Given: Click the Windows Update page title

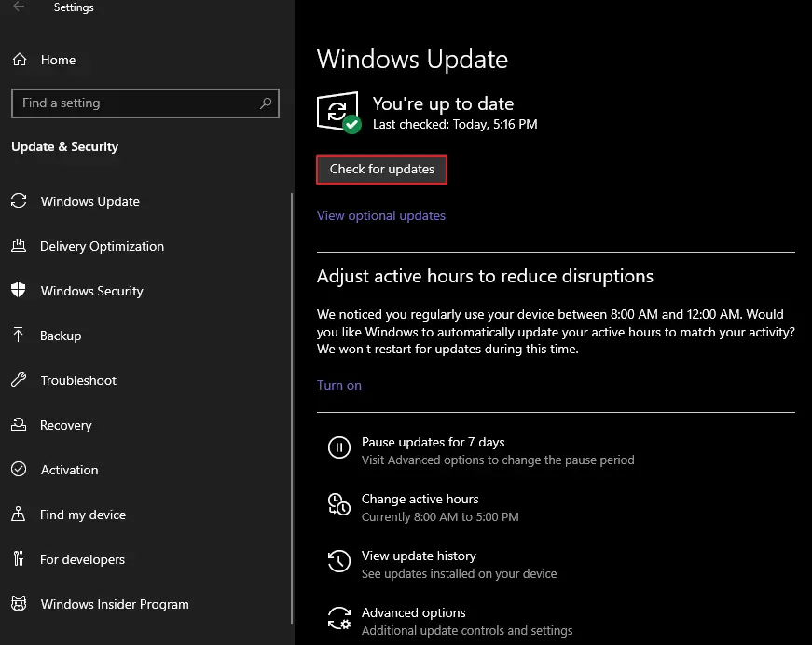Looking at the screenshot, I should (x=412, y=59).
